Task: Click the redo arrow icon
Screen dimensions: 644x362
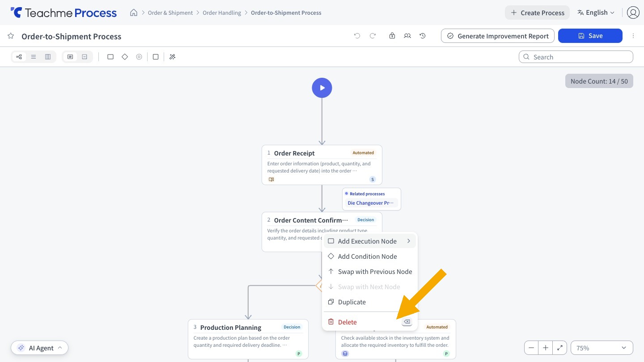Action: pyautogui.click(x=373, y=36)
